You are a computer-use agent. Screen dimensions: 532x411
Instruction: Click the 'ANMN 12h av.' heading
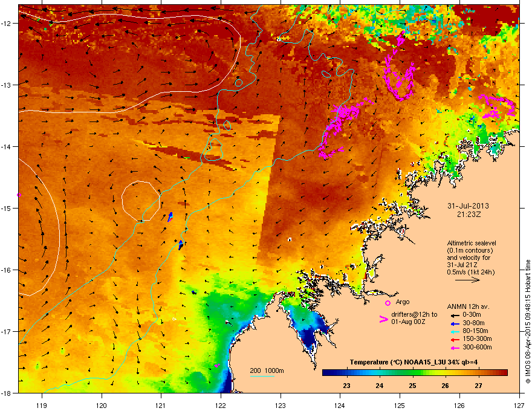pyautogui.click(x=468, y=307)
